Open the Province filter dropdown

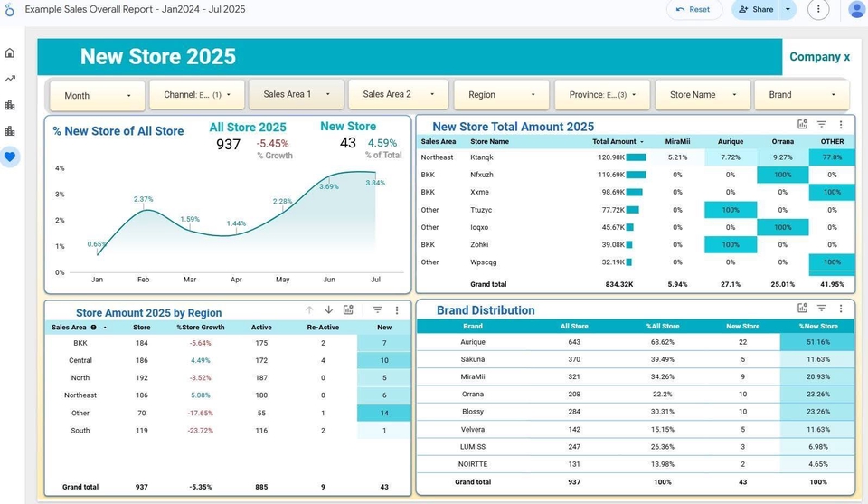click(x=602, y=95)
